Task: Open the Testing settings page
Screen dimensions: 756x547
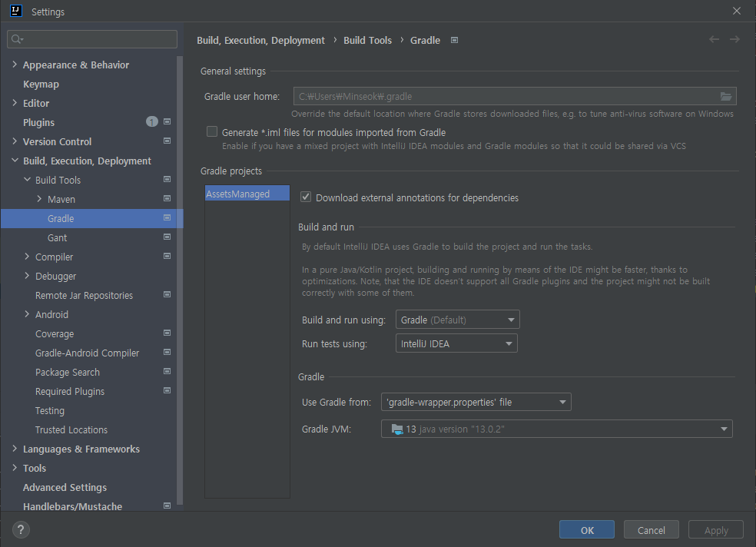Action: click(50, 410)
